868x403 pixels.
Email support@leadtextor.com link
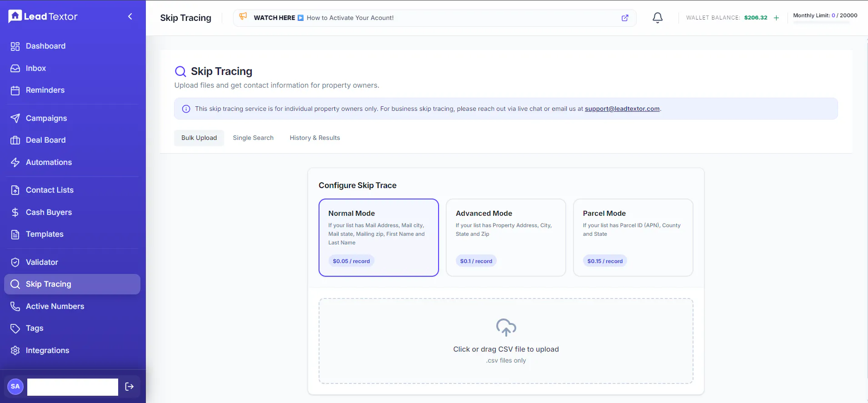(x=622, y=109)
